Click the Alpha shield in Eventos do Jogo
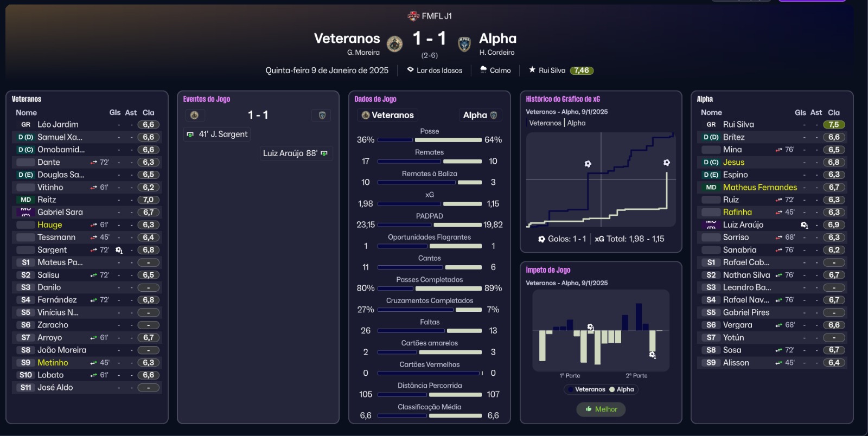The height and width of the screenshot is (436, 868). pos(322,115)
